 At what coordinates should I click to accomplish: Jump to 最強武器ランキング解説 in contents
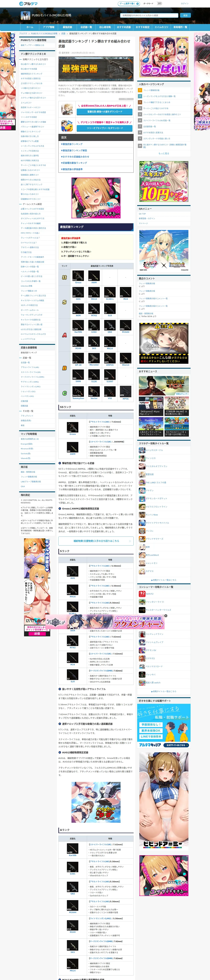click(74, 150)
